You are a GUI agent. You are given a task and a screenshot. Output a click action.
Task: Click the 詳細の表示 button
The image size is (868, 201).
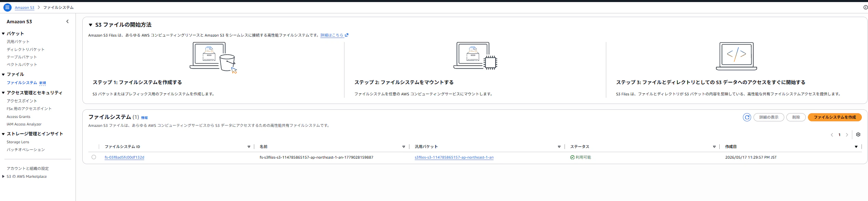point(769,117)
